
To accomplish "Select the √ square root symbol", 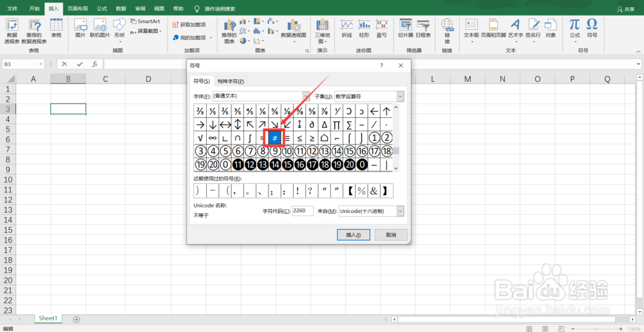I will (200, 138).
